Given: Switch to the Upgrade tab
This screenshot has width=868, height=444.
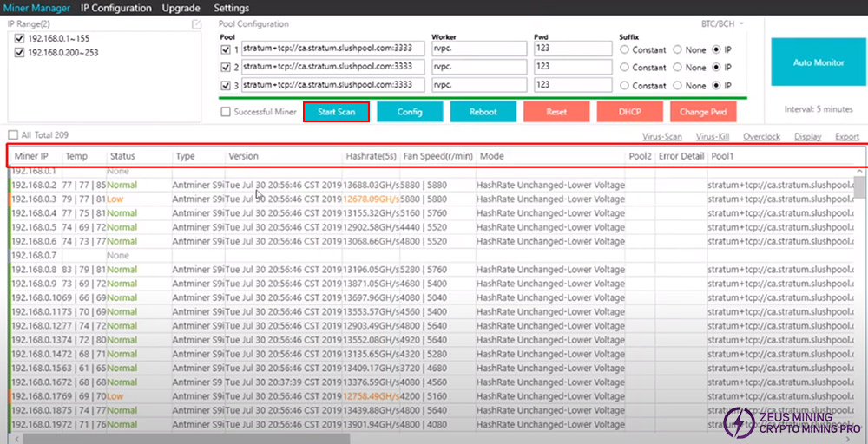Looking at the screenshot, I should coord(181,8).
